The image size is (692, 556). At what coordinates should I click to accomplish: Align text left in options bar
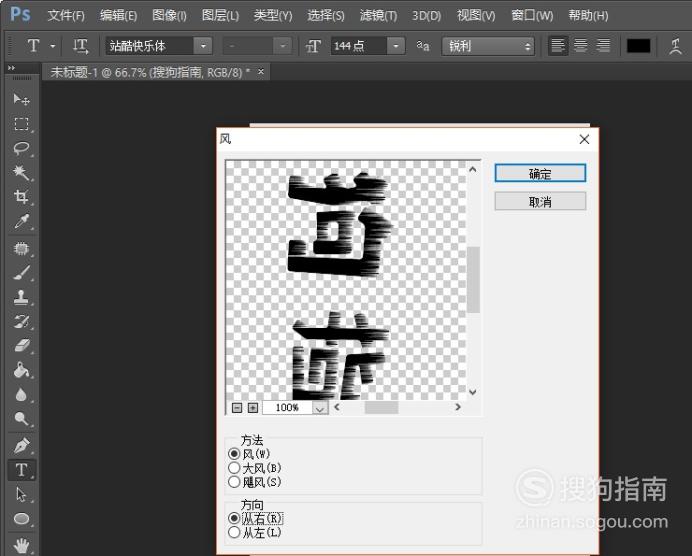click(558, 45)
